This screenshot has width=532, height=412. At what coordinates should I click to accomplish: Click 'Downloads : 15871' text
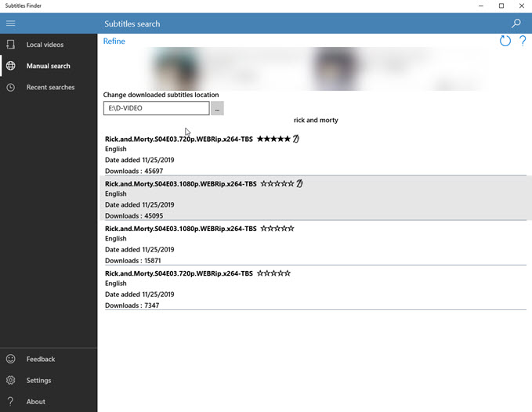pos(133,260)
